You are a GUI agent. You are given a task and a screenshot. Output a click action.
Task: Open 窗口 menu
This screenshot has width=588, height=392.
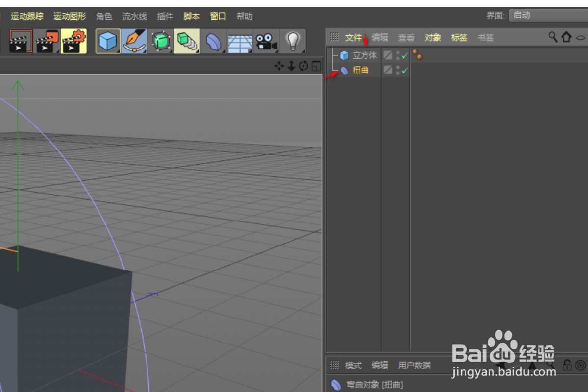[218, 16]
